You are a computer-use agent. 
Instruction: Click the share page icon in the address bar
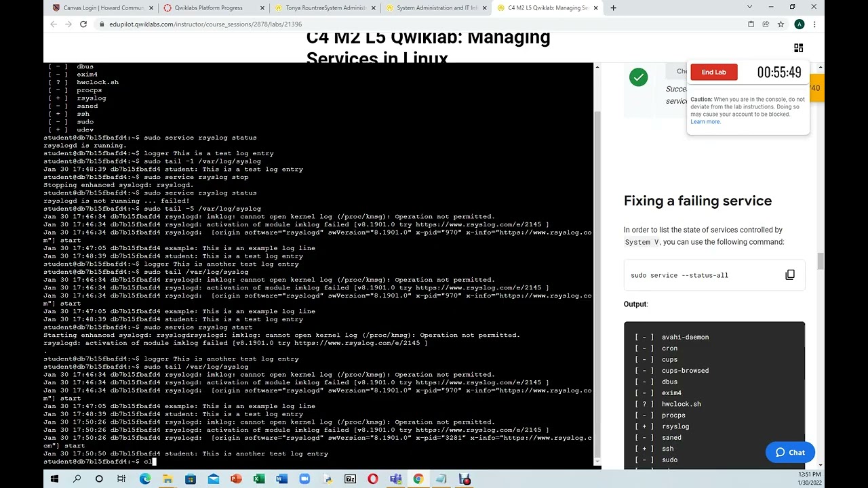click(x=766, y=24)
